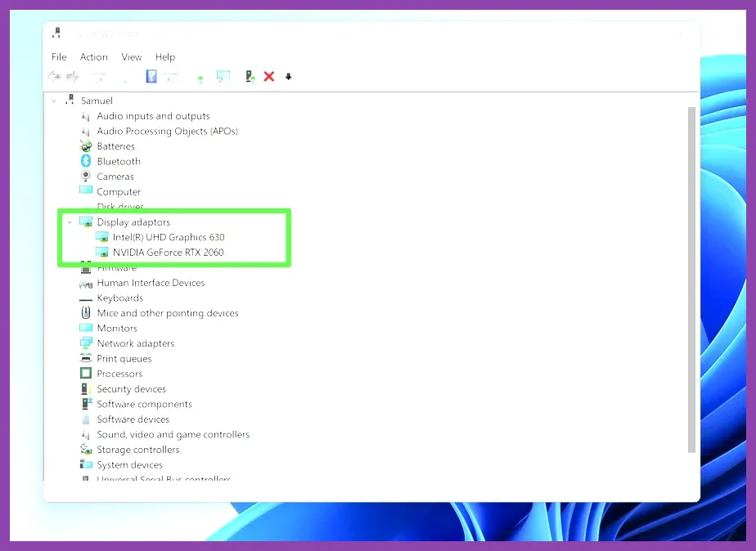Click the Processors chip icon

click(86, 374)
